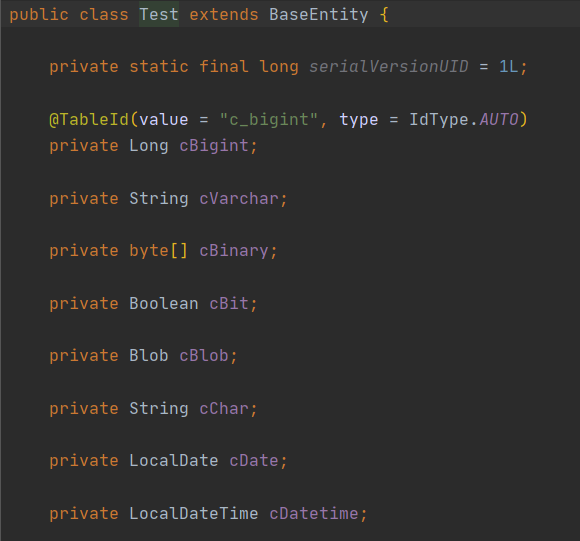This screenshot has width=580, height=541.
Task: Click the Boolean type of cBit
Action: click(x=164, y=304)
